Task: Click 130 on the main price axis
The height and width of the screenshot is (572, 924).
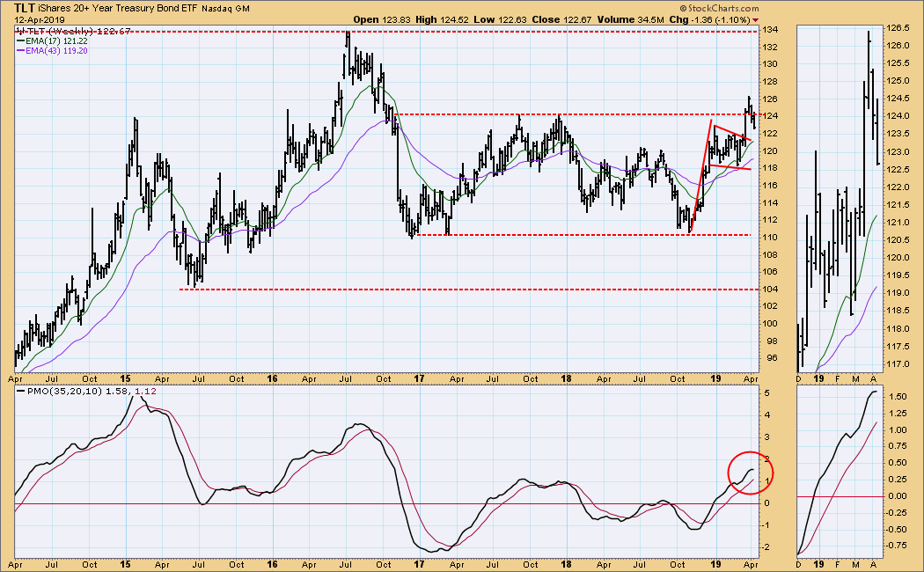Action: pyautogui.click(x=770, y=64)
